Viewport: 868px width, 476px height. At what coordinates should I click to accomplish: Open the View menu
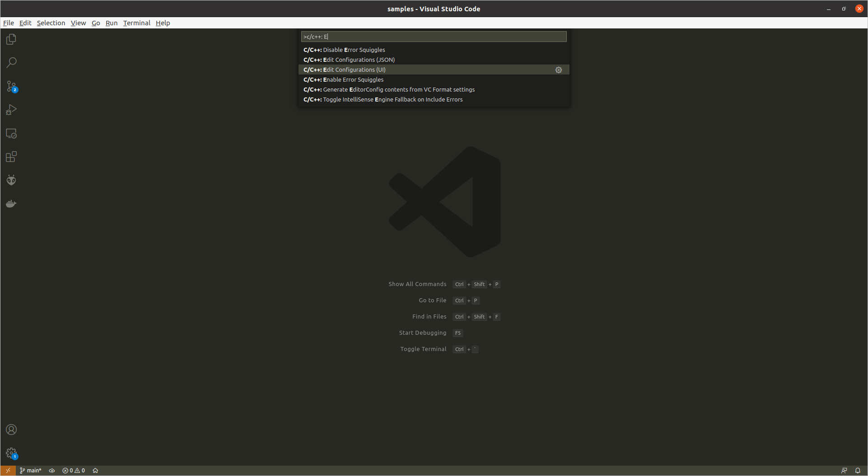click(78, 23)
